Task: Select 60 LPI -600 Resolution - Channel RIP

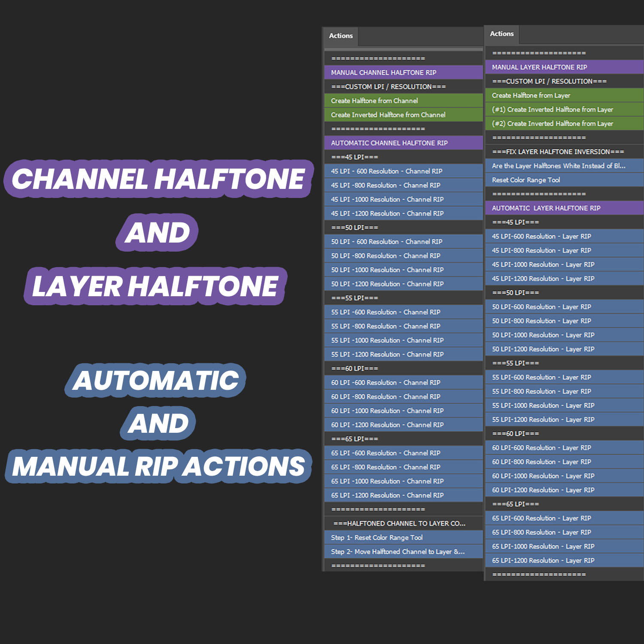Action: [x=404, y=383]
